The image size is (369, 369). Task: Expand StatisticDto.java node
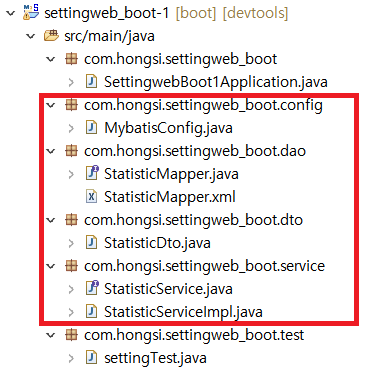(x=71, y=243)
